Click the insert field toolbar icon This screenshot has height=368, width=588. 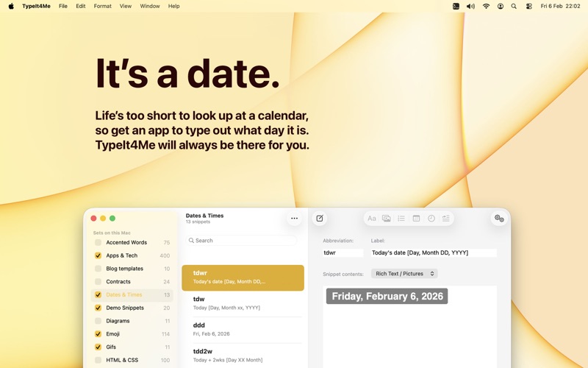(446, 219)
